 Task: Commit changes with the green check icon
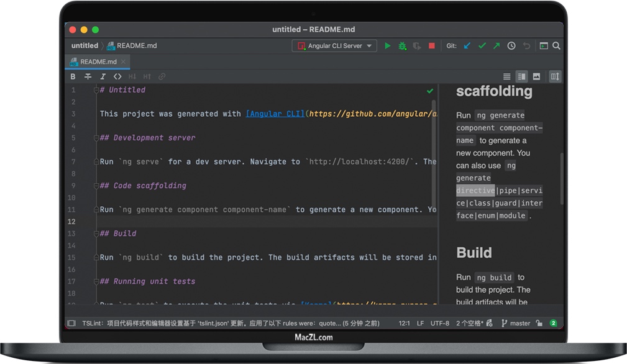pos(482,45)
